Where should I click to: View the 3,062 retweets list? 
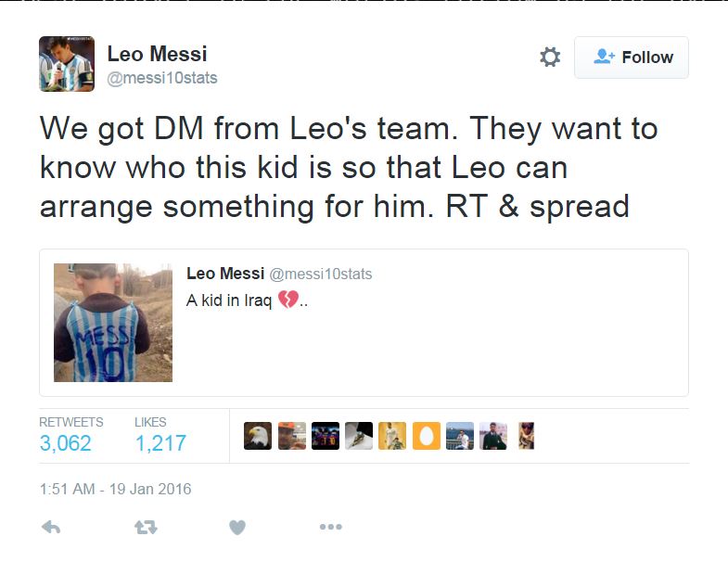(66, 443)
